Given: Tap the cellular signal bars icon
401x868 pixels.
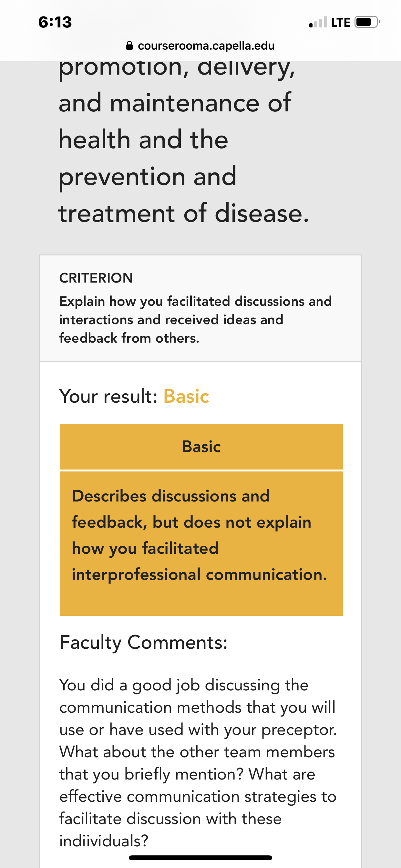Looking at the screenshot, I should [318, 22].
